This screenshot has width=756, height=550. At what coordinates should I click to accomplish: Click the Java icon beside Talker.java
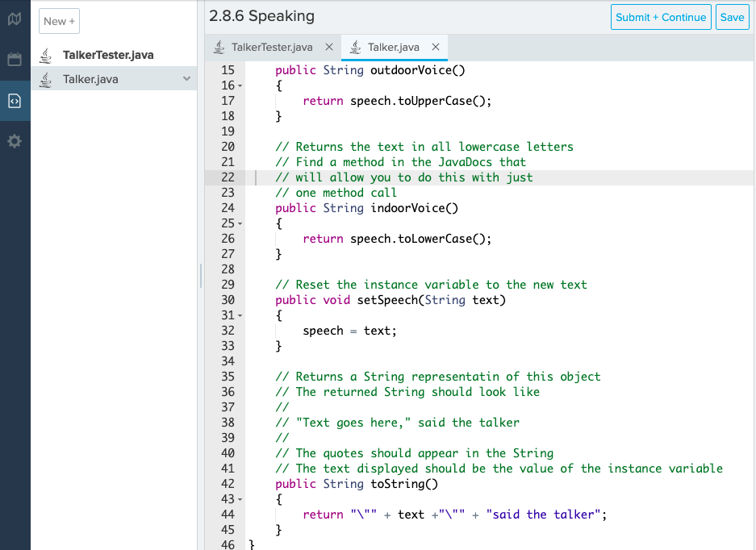[47, 79]
